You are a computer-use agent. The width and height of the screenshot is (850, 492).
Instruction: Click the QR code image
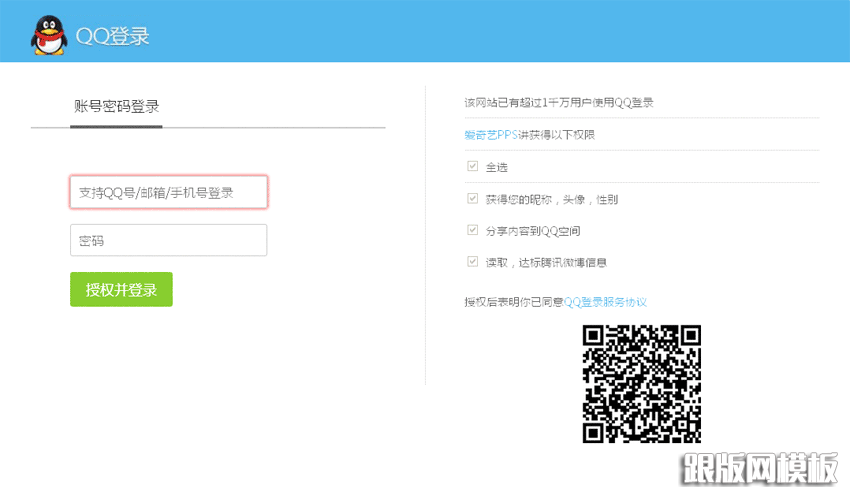tap(641, 383)
